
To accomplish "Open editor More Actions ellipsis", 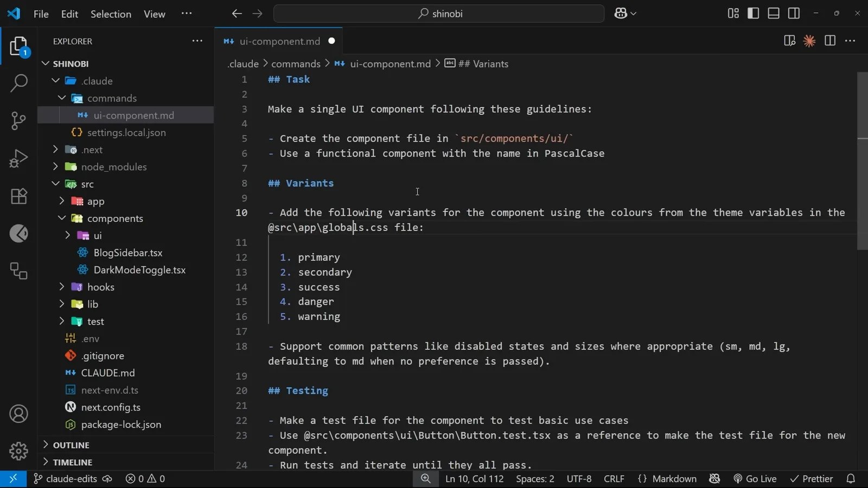I will (850, 41).
